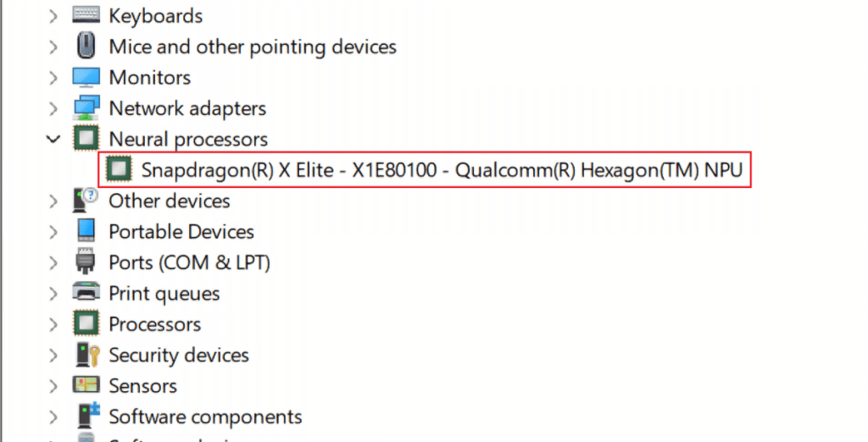
Task: Click the Snapdragon NPU device icon
Action: click(119, 170)
